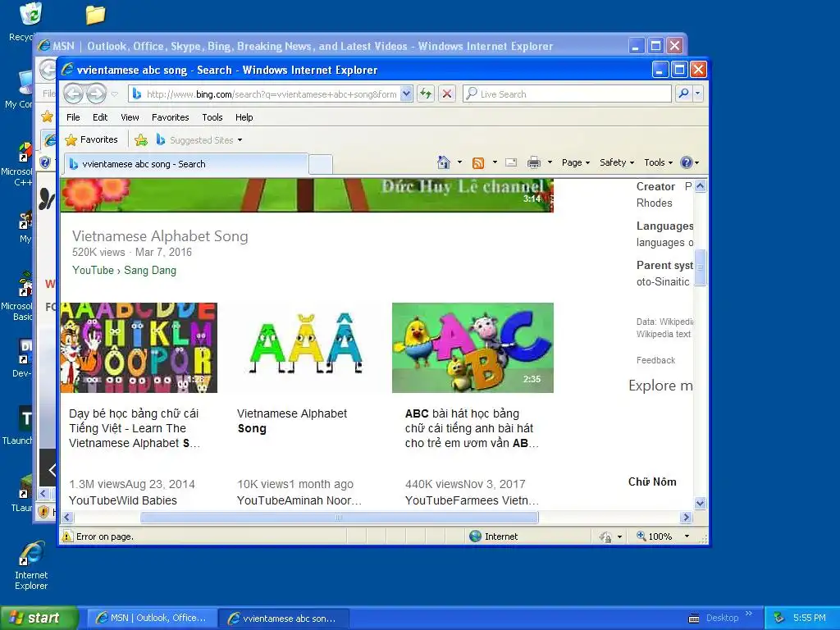Click the 100% zoom level button
840x630 pixels.
(654, 536)
